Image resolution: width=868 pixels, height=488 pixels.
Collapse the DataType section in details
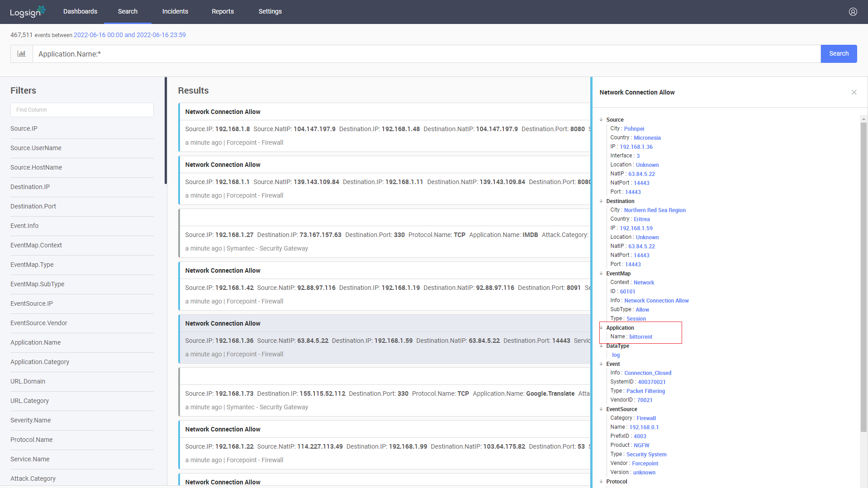(x=601, y=346)
